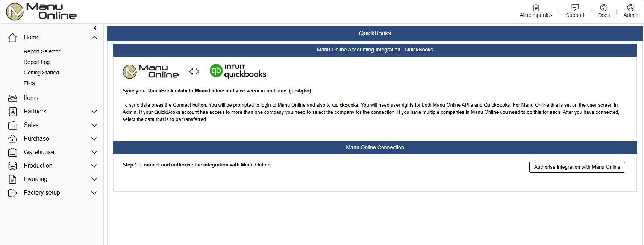
Task: Click the Manu Online logo in integration panel
Action: pyautogui.click(x=151, y=71)
